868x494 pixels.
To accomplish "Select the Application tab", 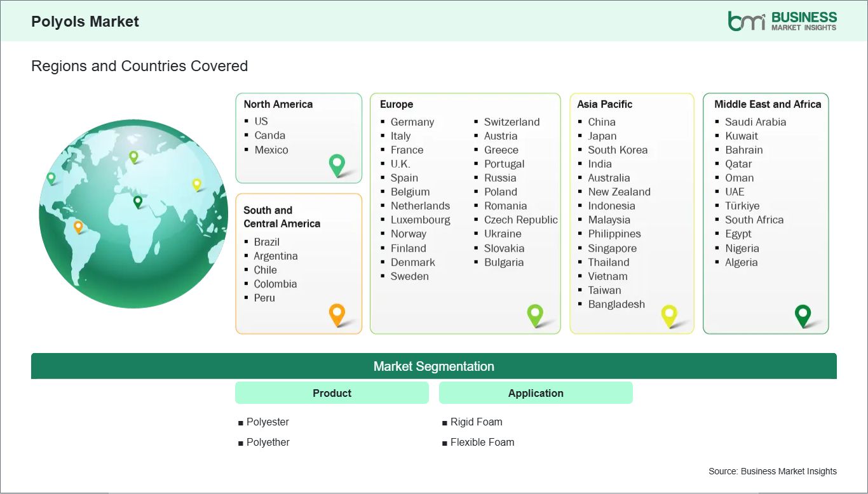I will coord(535,392).
